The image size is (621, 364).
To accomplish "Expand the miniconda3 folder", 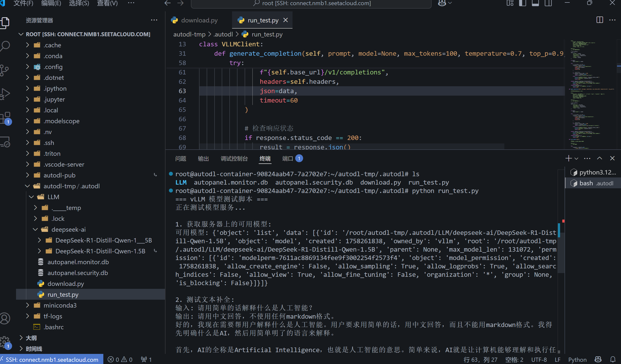I will pyautogui.click(x=60, y=305).
